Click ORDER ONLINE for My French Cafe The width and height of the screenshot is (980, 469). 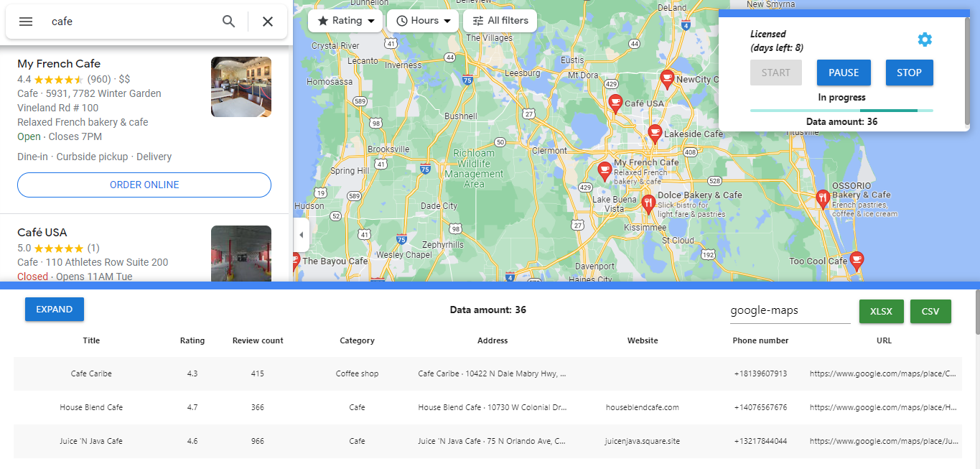(x=144, y=185)
